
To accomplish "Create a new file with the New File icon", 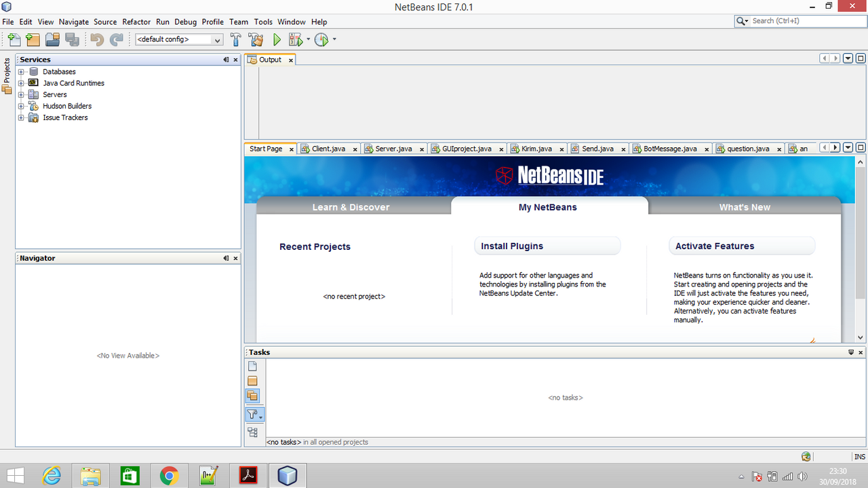I will (14, 39).
